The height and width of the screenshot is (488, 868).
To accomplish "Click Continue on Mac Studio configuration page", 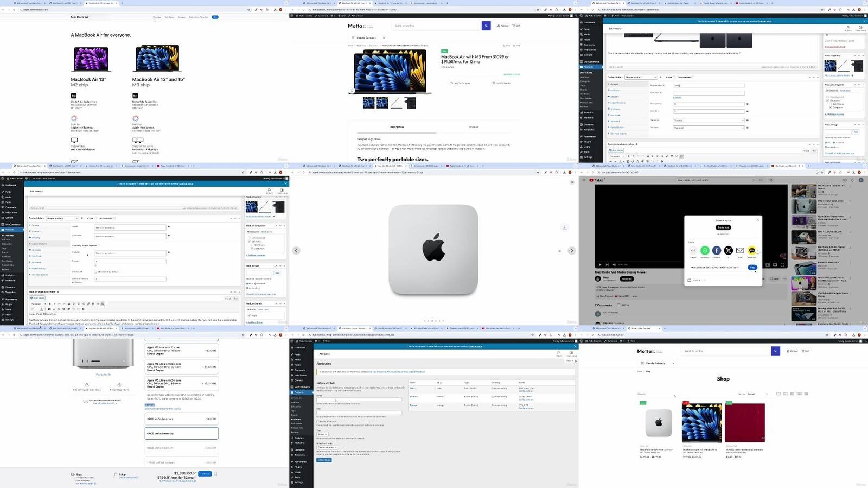I will coord(205,473).
